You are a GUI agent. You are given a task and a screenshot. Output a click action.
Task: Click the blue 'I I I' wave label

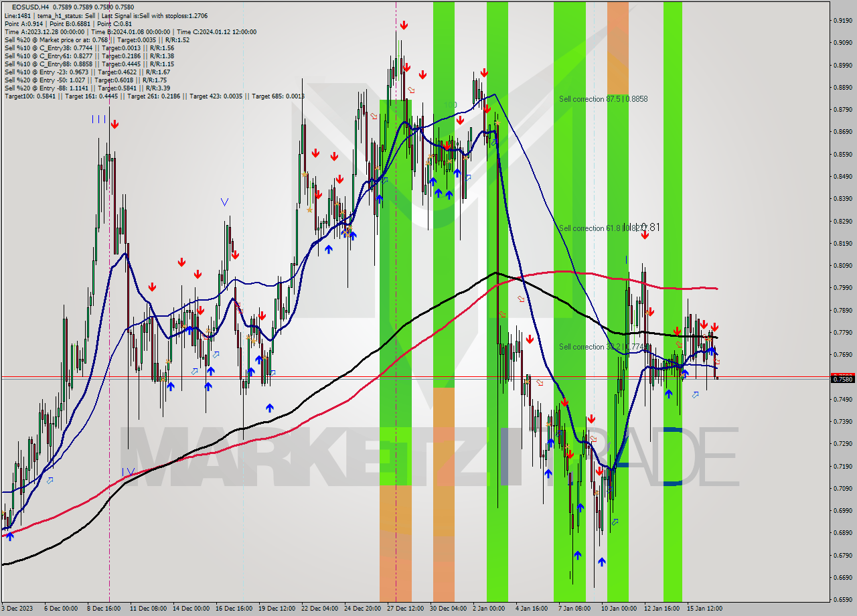click(x=99, y=119)
